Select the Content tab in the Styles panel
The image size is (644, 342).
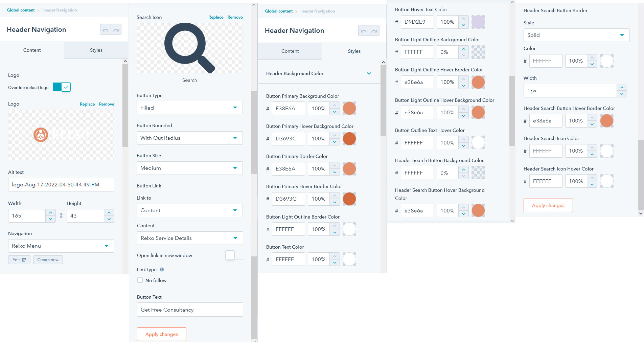click(x=290, y=51)
